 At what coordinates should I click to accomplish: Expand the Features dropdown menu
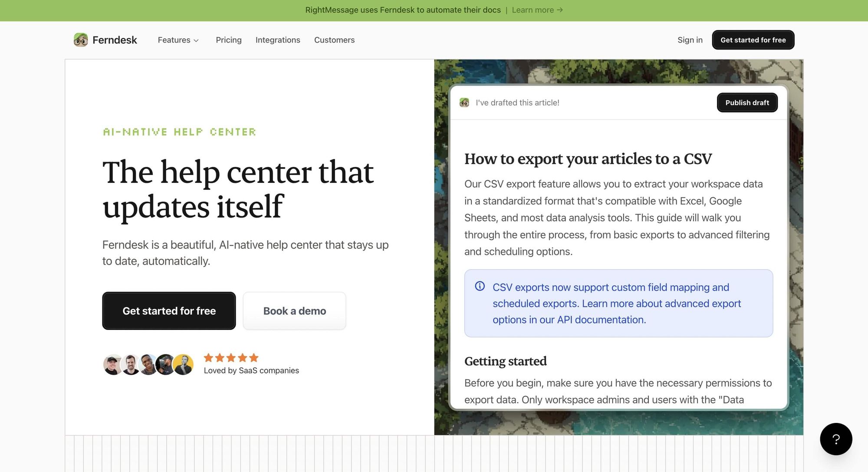pyautogui.click(x=174, y=40)
